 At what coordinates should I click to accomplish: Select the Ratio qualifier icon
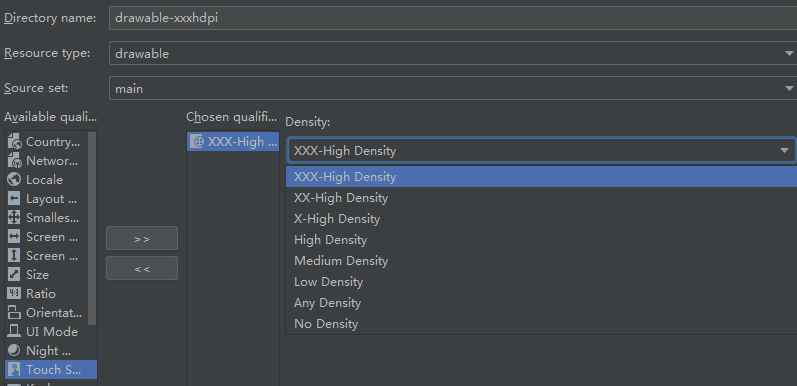[14, 293]
